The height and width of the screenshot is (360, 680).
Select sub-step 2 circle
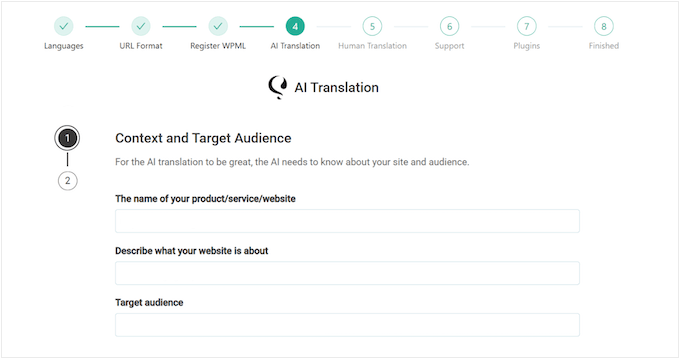tap(67, 181)
